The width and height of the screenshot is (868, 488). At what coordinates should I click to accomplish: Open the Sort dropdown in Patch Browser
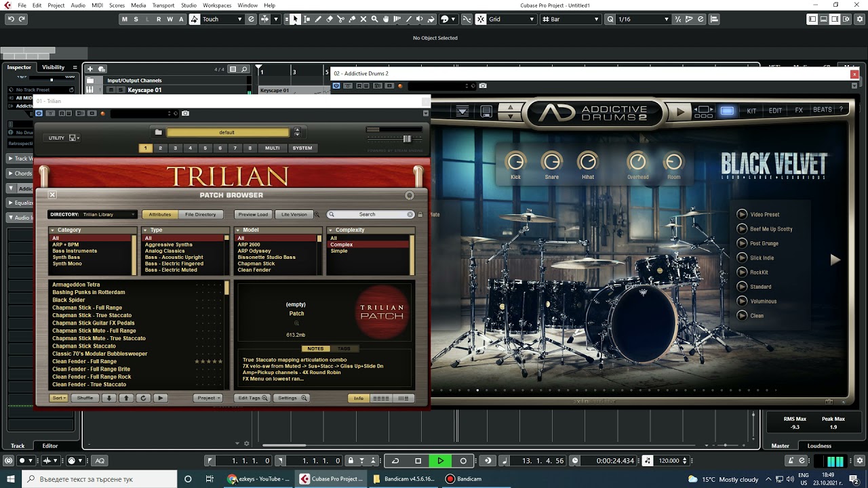pos(59,398)
